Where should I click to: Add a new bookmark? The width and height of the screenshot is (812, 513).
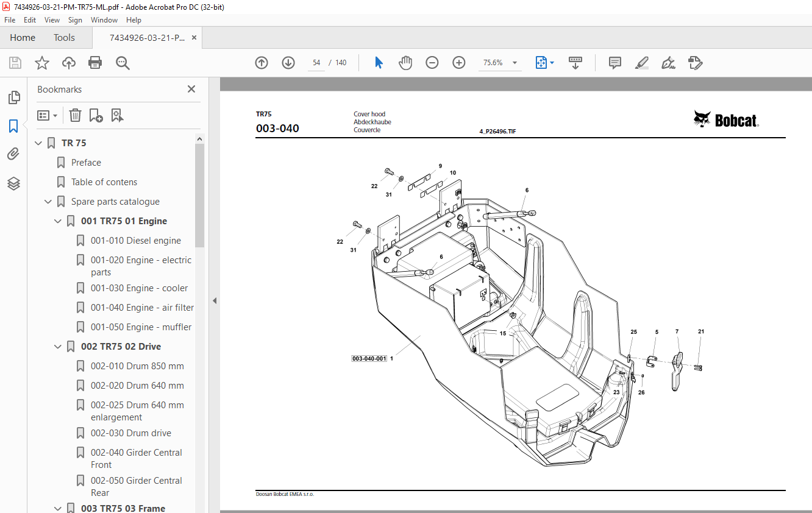[96, 115]
